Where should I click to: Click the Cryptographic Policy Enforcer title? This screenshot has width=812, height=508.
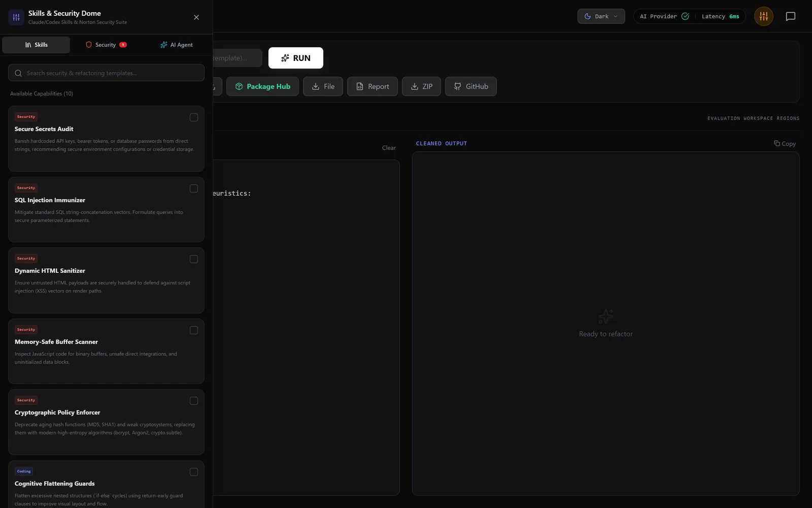(57, 412)
